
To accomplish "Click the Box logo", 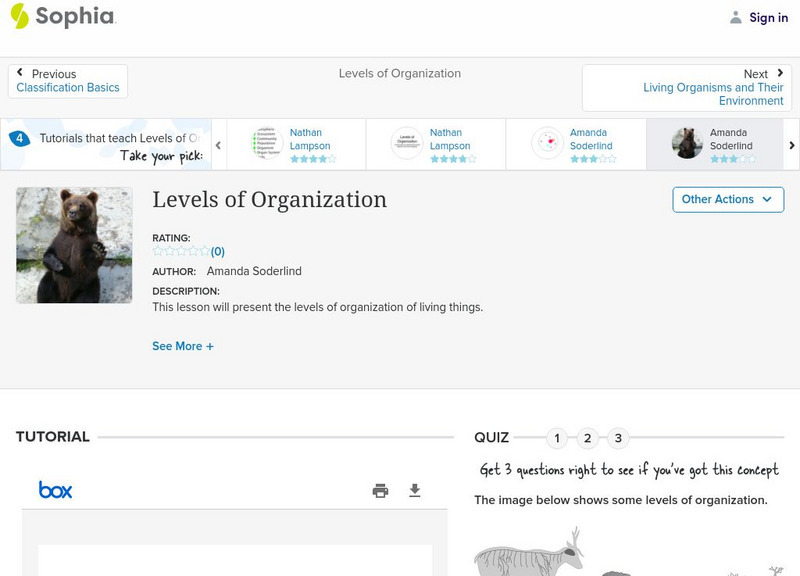I will point(55,490).
